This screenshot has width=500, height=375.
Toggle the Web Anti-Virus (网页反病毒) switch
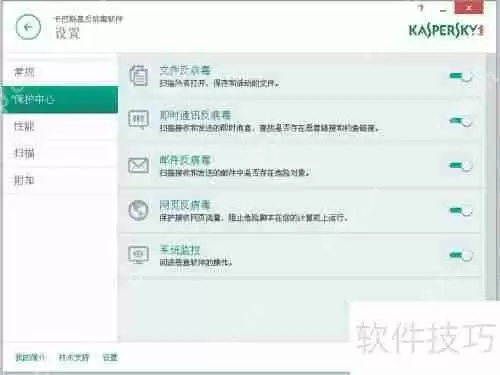[x=460, y=211]
